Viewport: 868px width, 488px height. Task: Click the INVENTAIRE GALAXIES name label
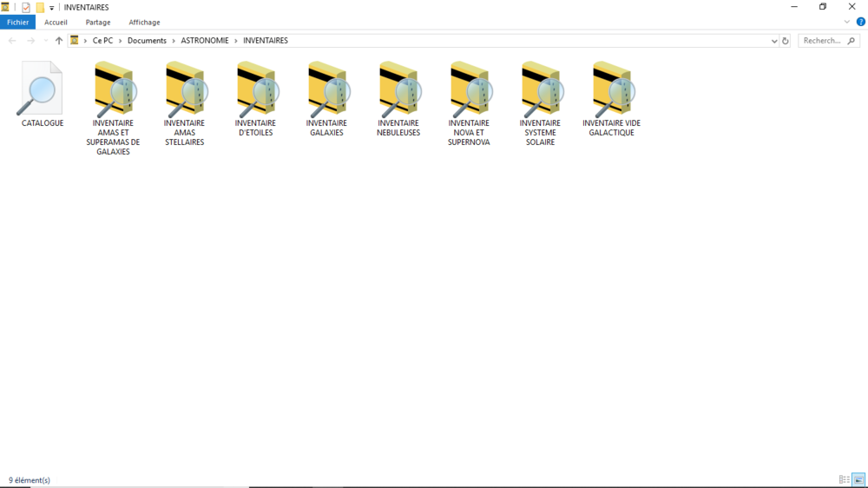326,128
